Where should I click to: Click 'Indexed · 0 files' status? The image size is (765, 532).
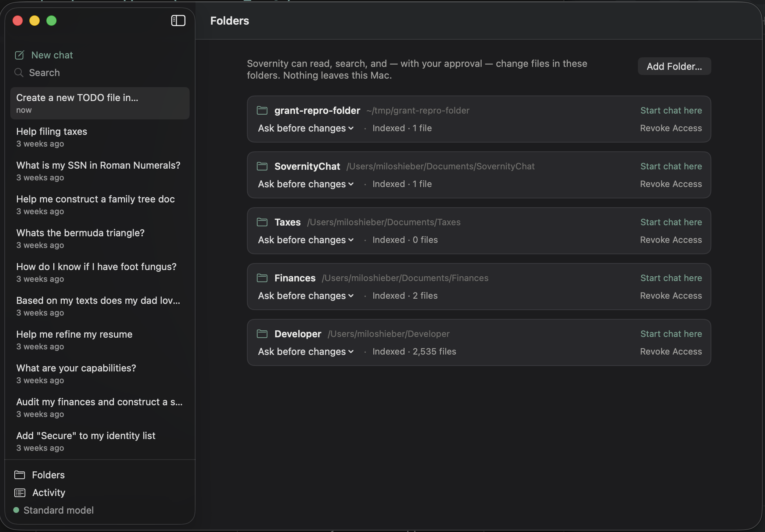click(x=405, y=240)
